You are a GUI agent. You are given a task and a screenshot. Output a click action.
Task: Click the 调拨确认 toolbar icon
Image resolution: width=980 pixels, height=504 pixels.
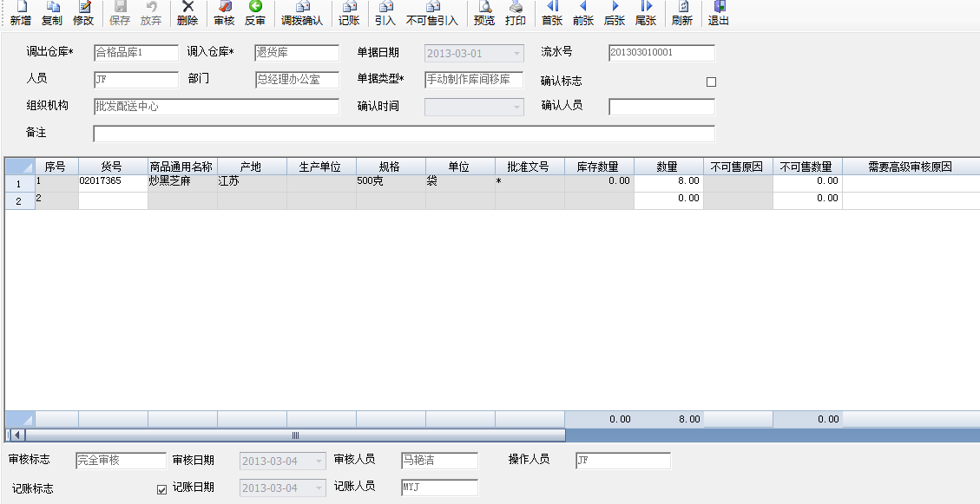[x=302, y=13]
